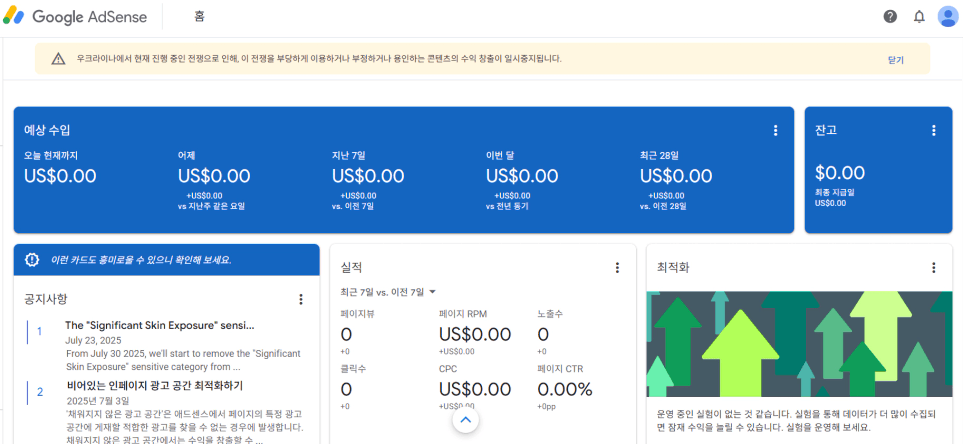The image size is (963, 444).
Task: Open the help question mark icon
Action: [890, 16]
